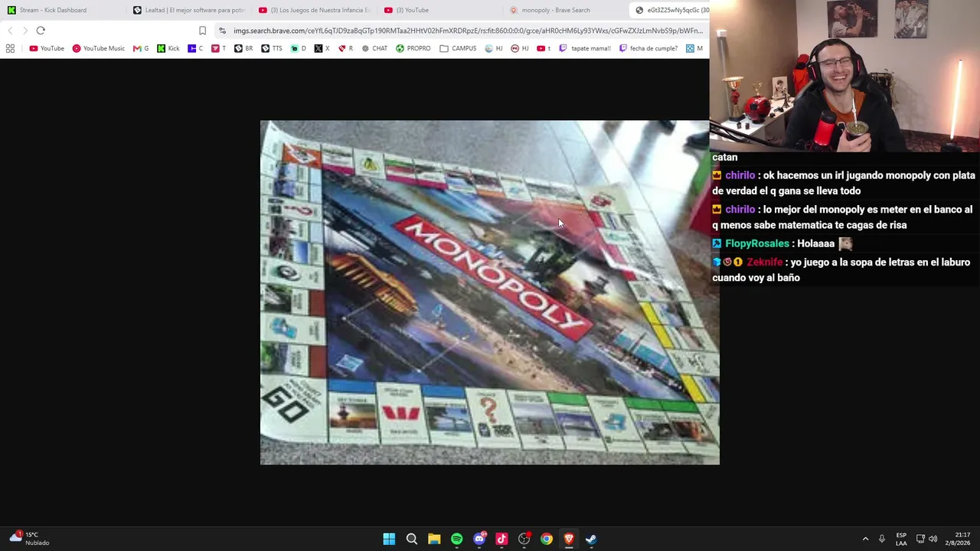Screen dimensions: 980x551
Task: Open the red 'T' bookmark
Action: (x=219, y=48)
